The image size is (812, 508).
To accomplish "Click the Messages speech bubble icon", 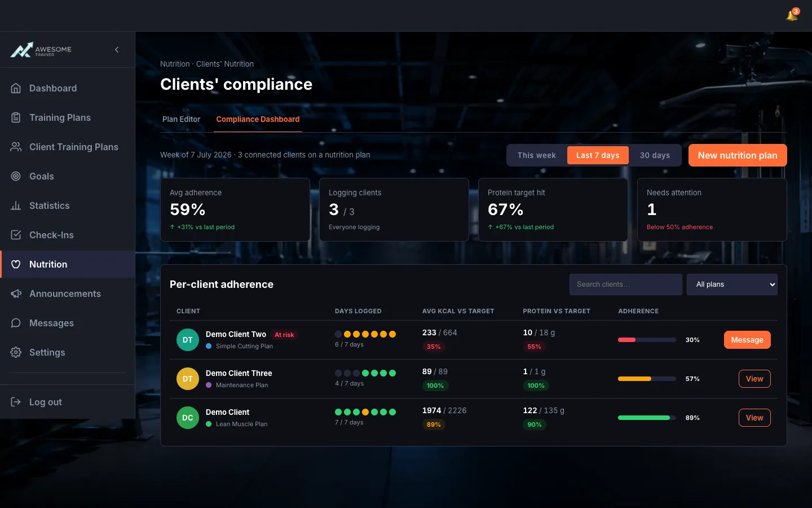I will click(16, 323).
